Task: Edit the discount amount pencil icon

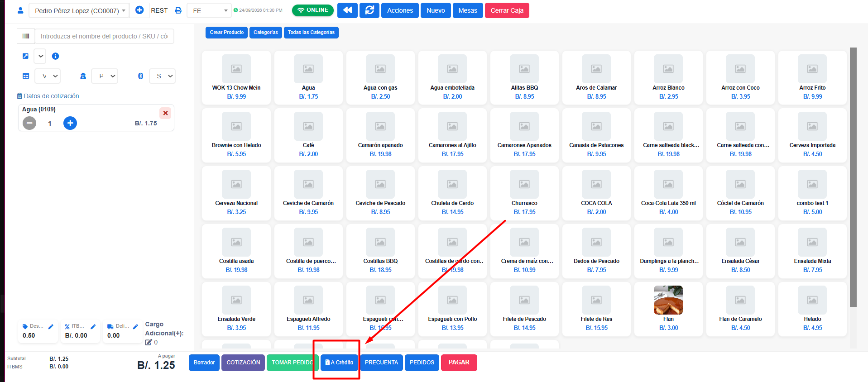Action: (x=51, y=326)
